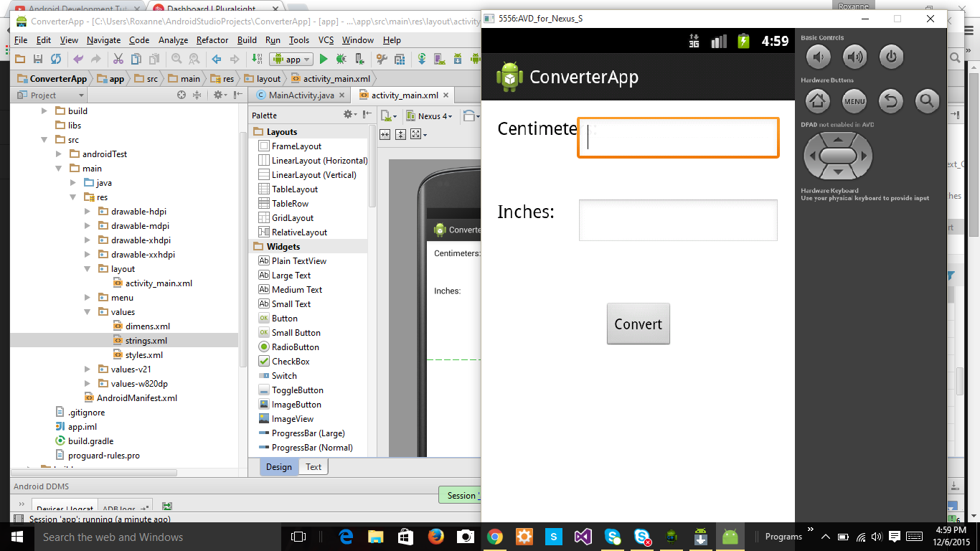
Task: Switch to the Design tab
Action: pyautogui.click(x=279, y=466)
